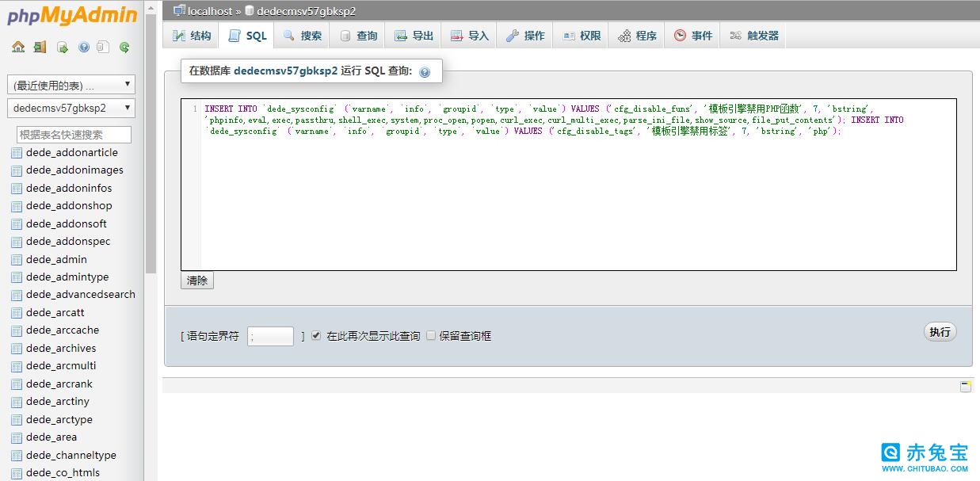Enable the 保留查询框 checkbox
Image resolution: width=980 pixels, height=481 pixels.
tap(430, 335)
